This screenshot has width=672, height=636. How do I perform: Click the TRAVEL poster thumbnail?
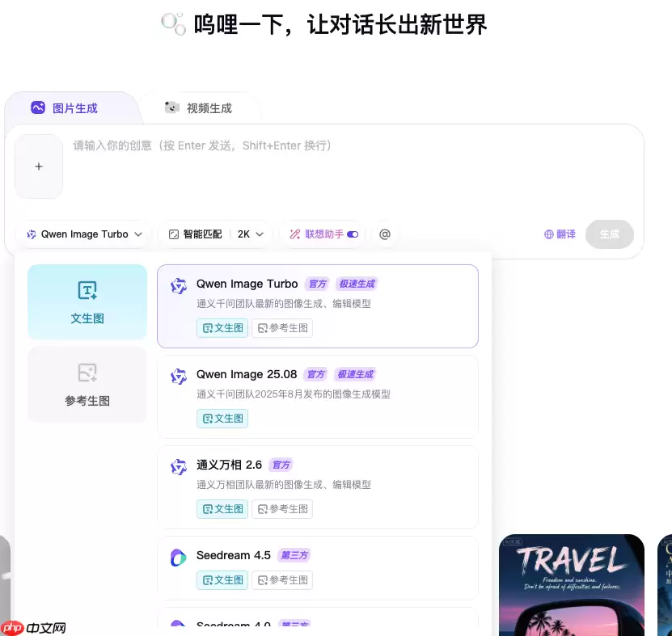(571, 584)
